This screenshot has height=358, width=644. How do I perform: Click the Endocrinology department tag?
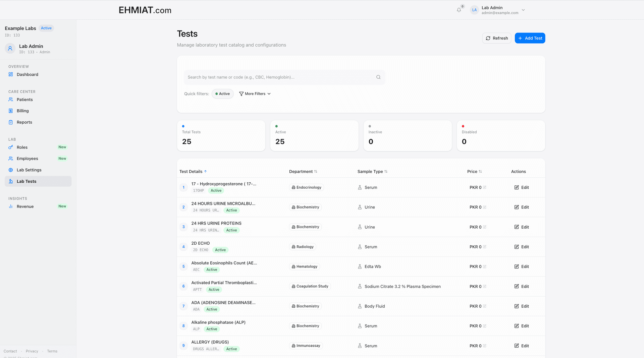pos(306,187)
